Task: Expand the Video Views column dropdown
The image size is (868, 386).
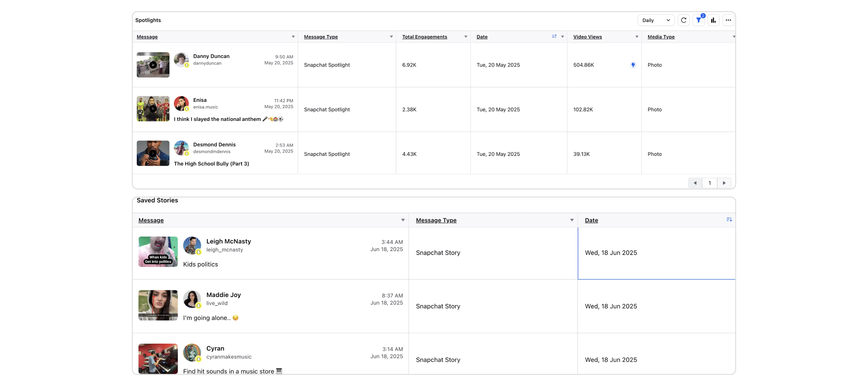Action: coord(637,37)
